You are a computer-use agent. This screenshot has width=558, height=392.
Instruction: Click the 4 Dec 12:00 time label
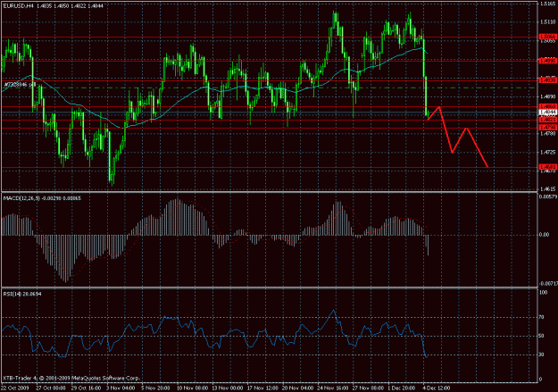pos(437,388)
